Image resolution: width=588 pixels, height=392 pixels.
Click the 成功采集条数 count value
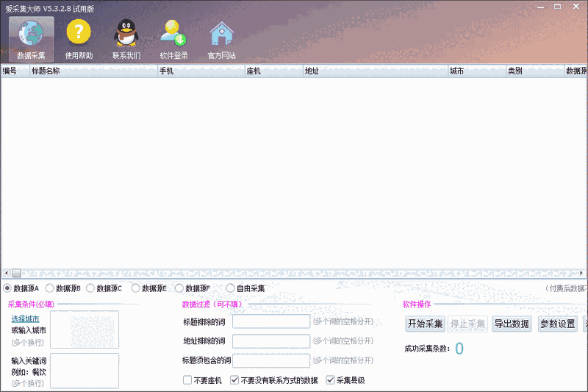[x=459, y=349]
